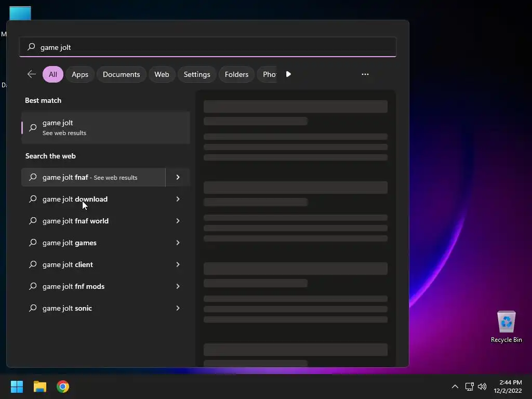Screen dimensions: 532x399
Task: Expand the 'game jolt fnaf' suggestion chevron
Action: [178, 177]
